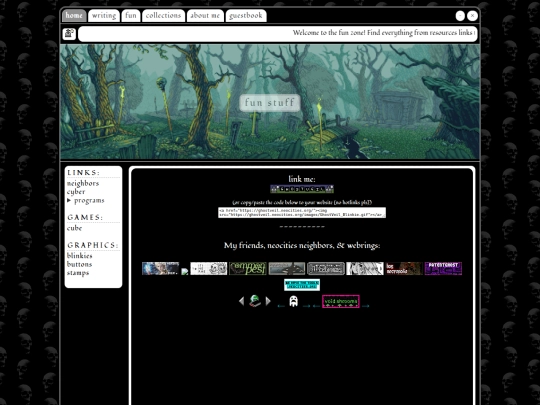
Task: Click the green globe webring icon
Action: point(255,301)
